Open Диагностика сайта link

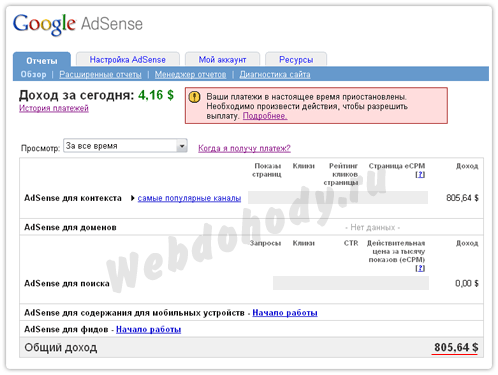275,74
